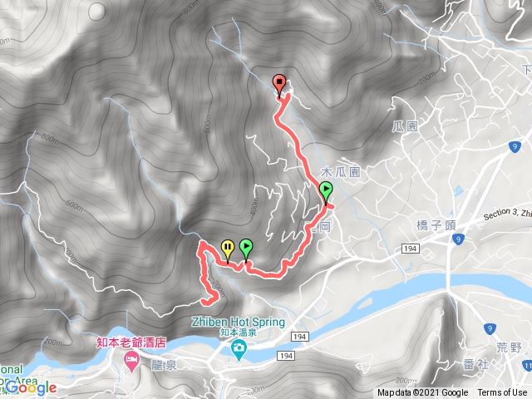Click the Google logo
Viewport: 532px width, 399px height.
coord(31,388)
